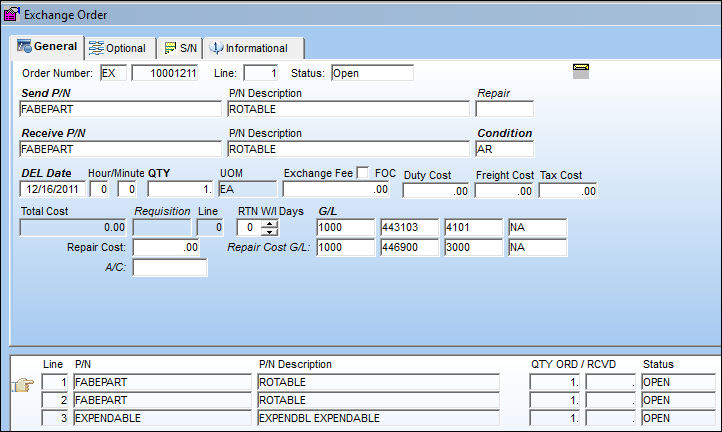The width and height of the screenshot is (722, 432).
Task: Select line 3 EXPENDABLE part row
Action: pyautogui.click(x=378, y=418)
